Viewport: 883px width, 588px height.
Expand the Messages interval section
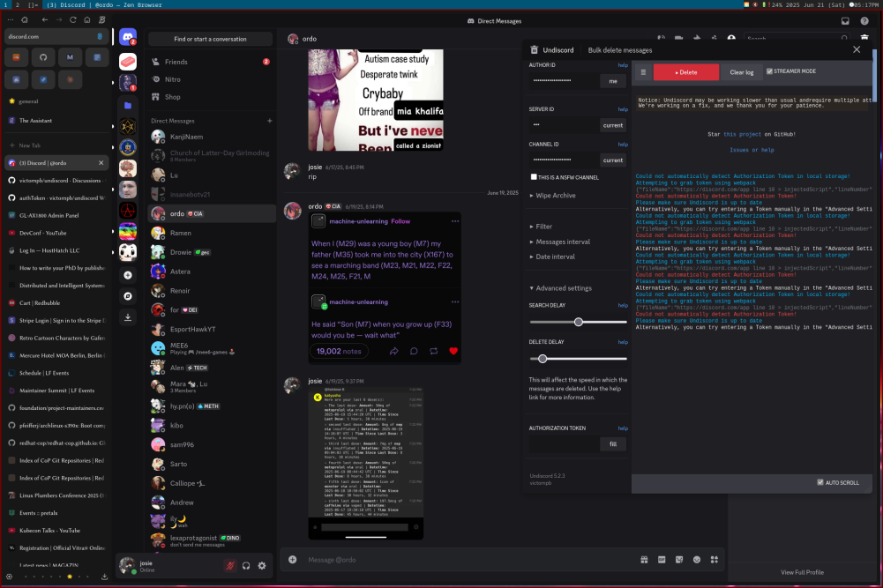point(563,242)
